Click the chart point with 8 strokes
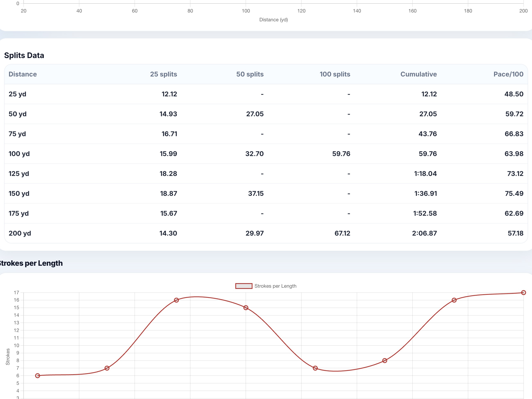The image size is (532, 399). pos(385,360)
